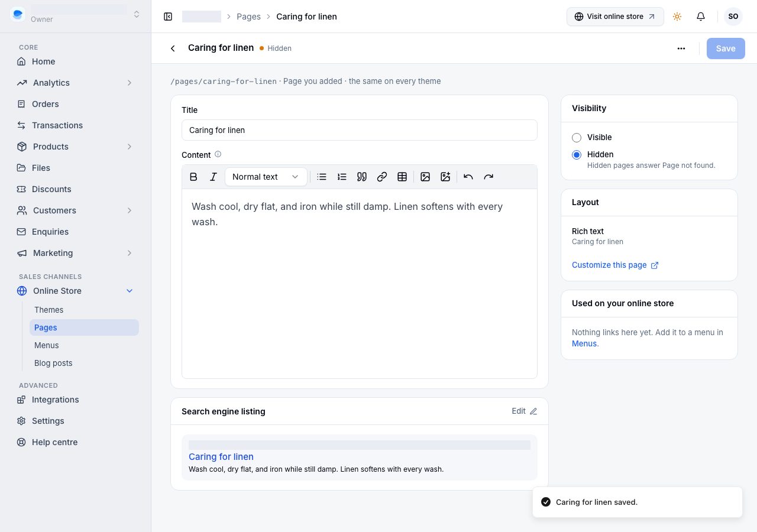Switch theme with the sun icon
The height and width of the screenshot is (532, 757).
click(677, 17)
